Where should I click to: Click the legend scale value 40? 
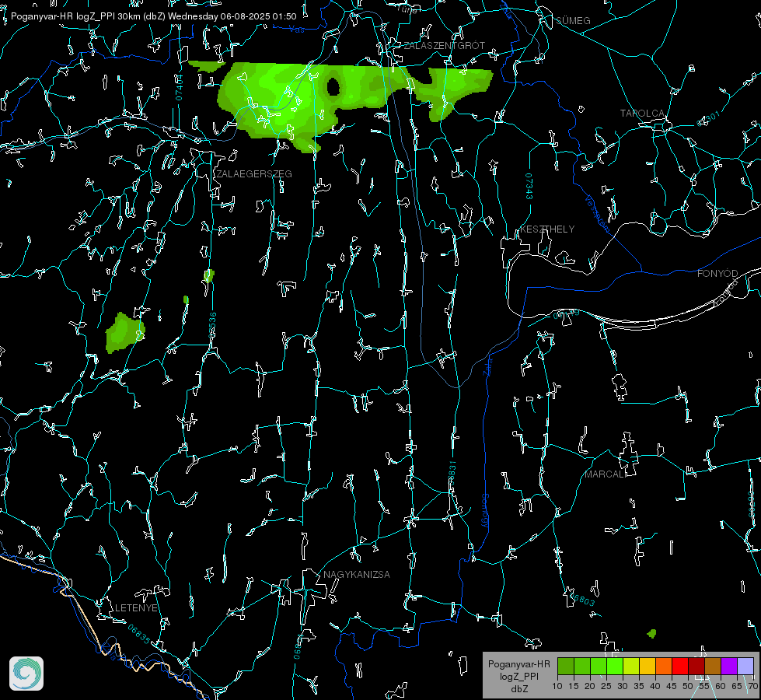click(655, 687)
